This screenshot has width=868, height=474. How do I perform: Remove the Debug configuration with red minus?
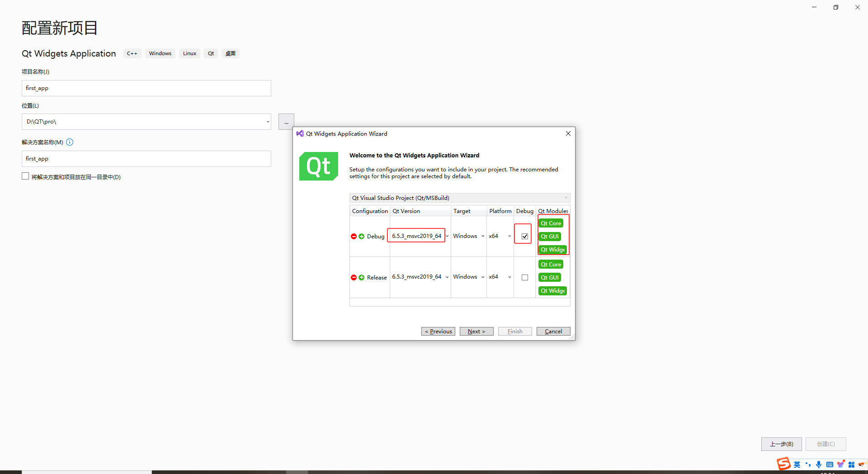pos(354,237)
